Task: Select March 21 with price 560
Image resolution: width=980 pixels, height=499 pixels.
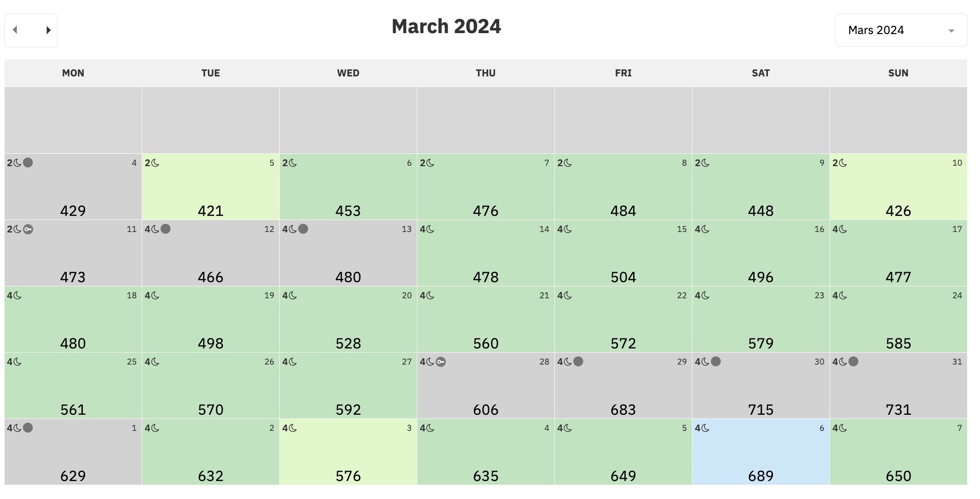Action: [x=486, y=319]
